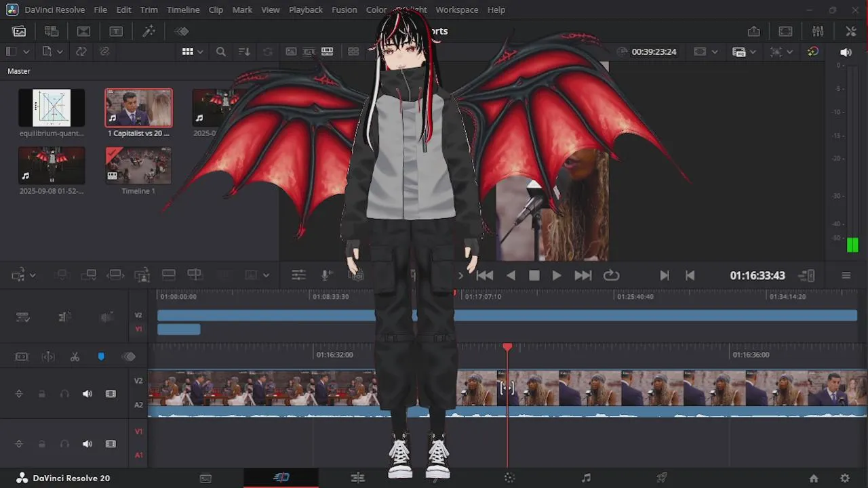Switch to the Edit page tab
The image size is (868, 488).
(357, 478)
